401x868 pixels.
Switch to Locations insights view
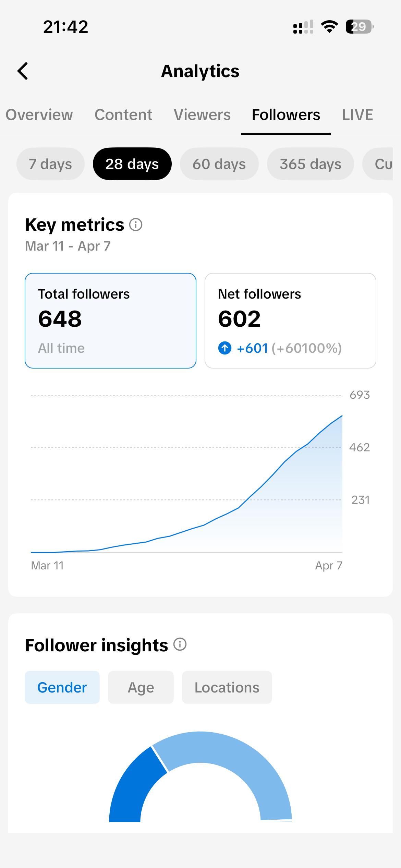[x=227, y=687]
